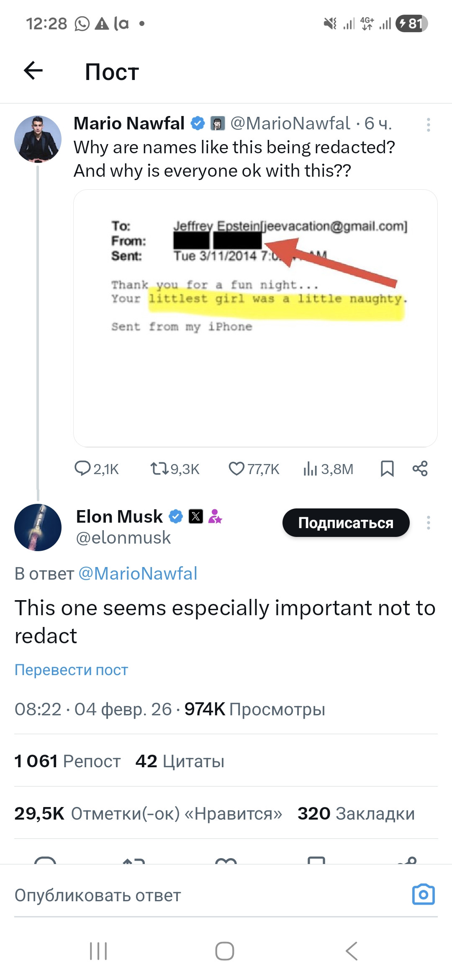
Task: Open the @MarioNawfal mention link
Action: (x=138, y=573)
